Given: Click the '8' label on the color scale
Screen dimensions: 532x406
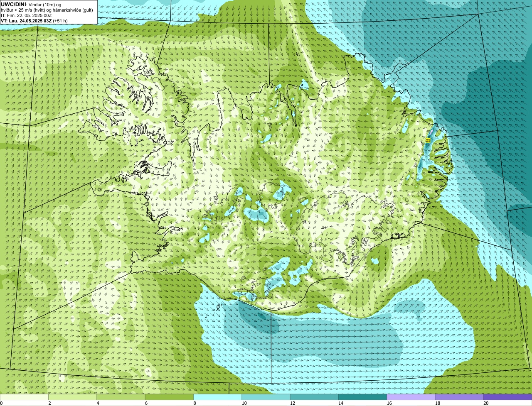Looking at the screenshot, I should pyautogui.click(x=194, y=403).
